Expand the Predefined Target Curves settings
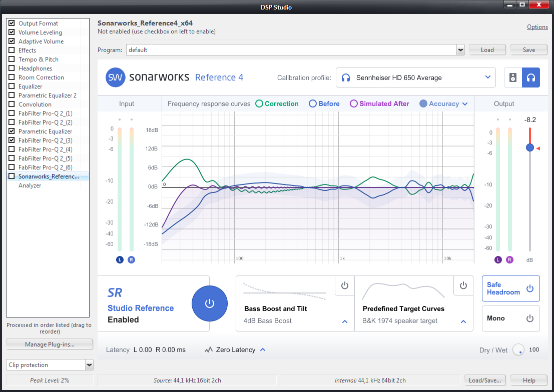 [x=463, y=321]
